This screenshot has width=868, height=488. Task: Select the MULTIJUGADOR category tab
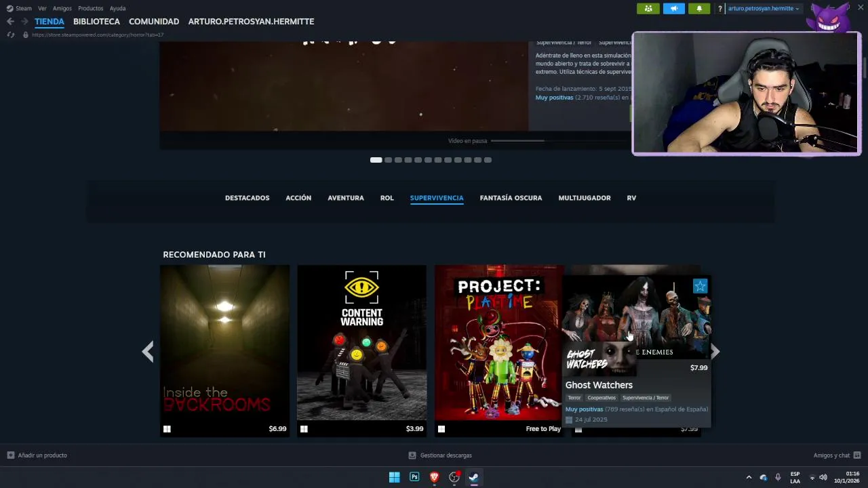(585, 198)
